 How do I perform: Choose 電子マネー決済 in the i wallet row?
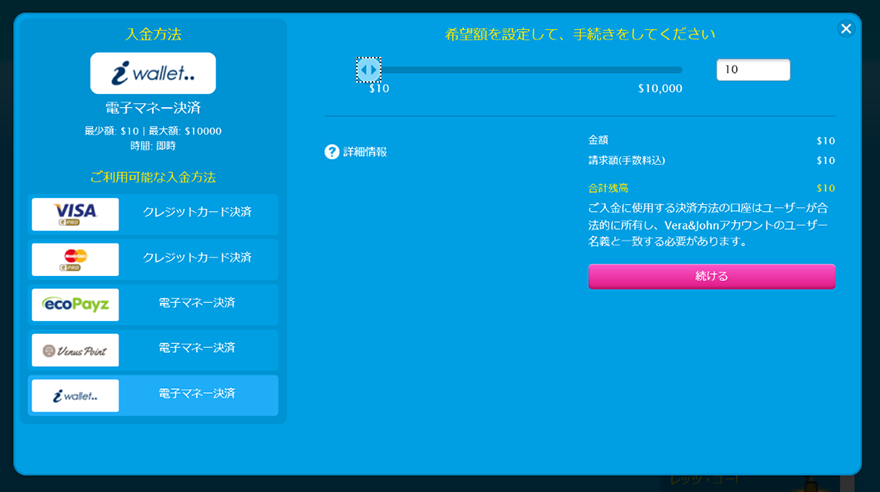pyautogui.click(x=197, y=394)
